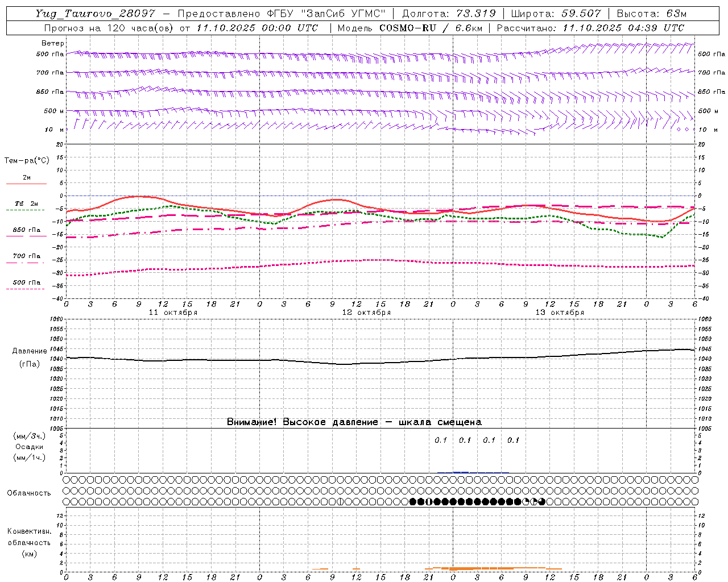
Task: Click the '(км)' convective height unit label
Action: [29, 554]
